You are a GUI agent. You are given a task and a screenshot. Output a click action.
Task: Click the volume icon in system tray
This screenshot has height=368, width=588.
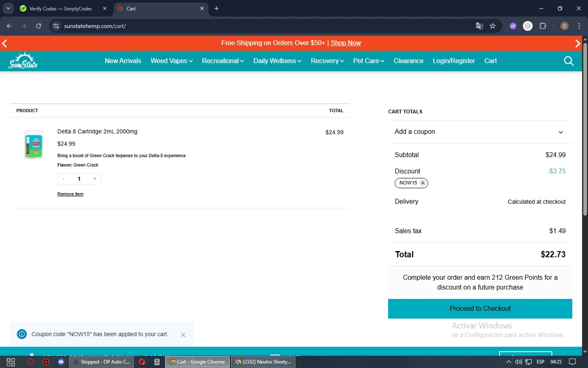518,362
